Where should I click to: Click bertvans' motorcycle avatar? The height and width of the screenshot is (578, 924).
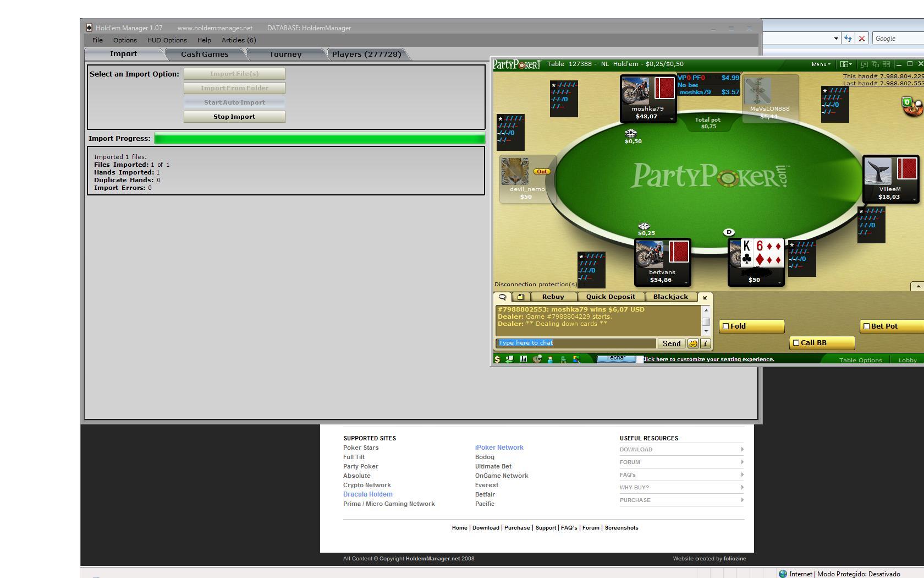(650, 255)
